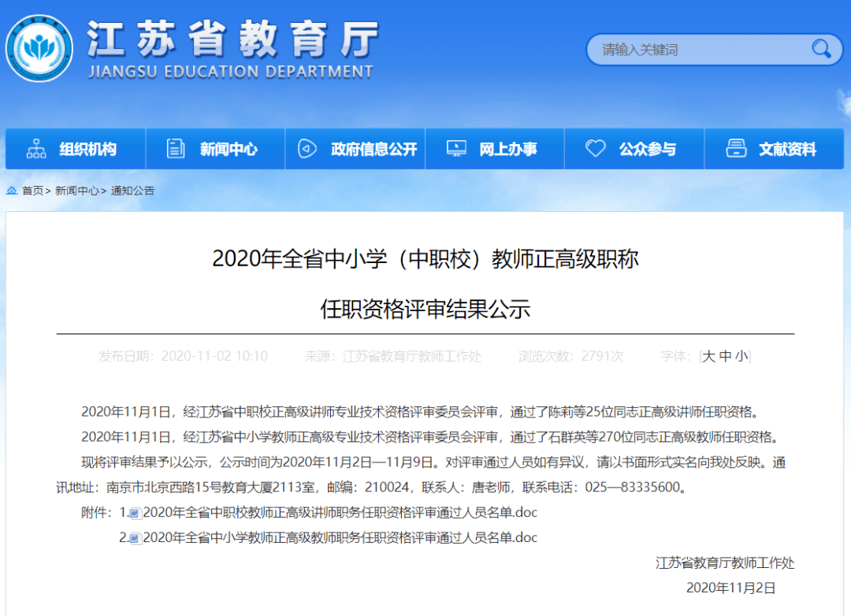Go to 首页 in the breadcrumb
The width and height of the screenshot is (851, 616).
pyautogui.click(x=32, y=191)
